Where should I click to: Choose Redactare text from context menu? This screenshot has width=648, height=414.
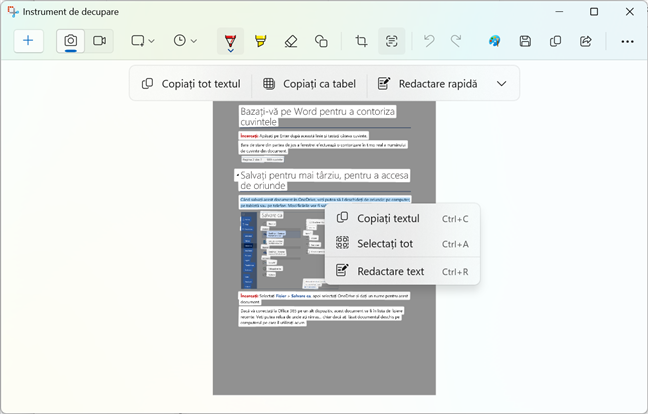pyautogui.click(x=390, y=271)
